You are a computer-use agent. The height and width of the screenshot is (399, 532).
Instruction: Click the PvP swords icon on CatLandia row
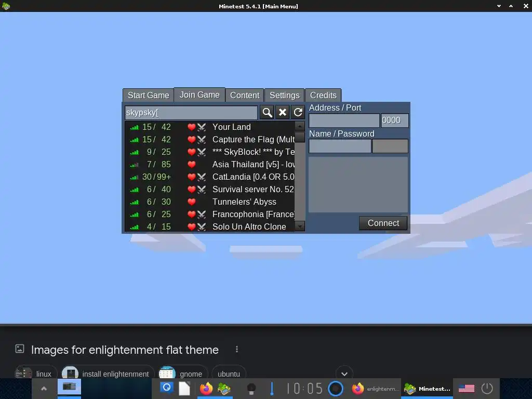[202, 177]
